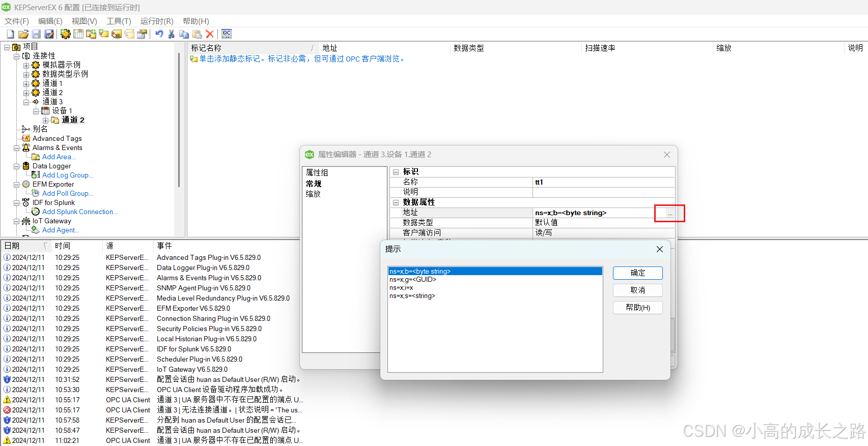Open the 运行时(R) menu

pos(157,21)
